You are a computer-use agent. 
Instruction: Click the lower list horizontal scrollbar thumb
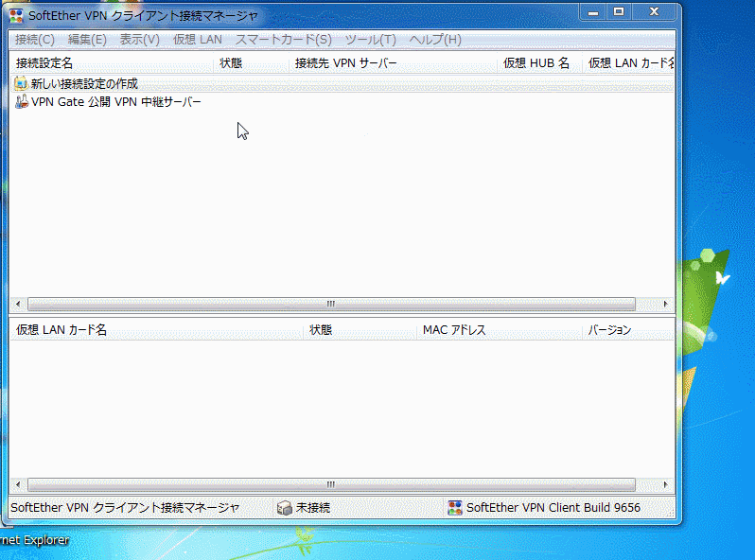tap(331, 484)
